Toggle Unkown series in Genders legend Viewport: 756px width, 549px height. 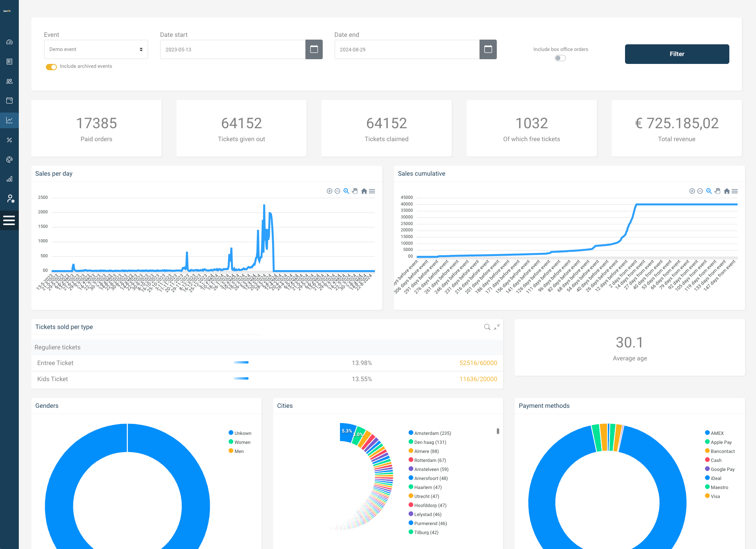pos(240,433)
